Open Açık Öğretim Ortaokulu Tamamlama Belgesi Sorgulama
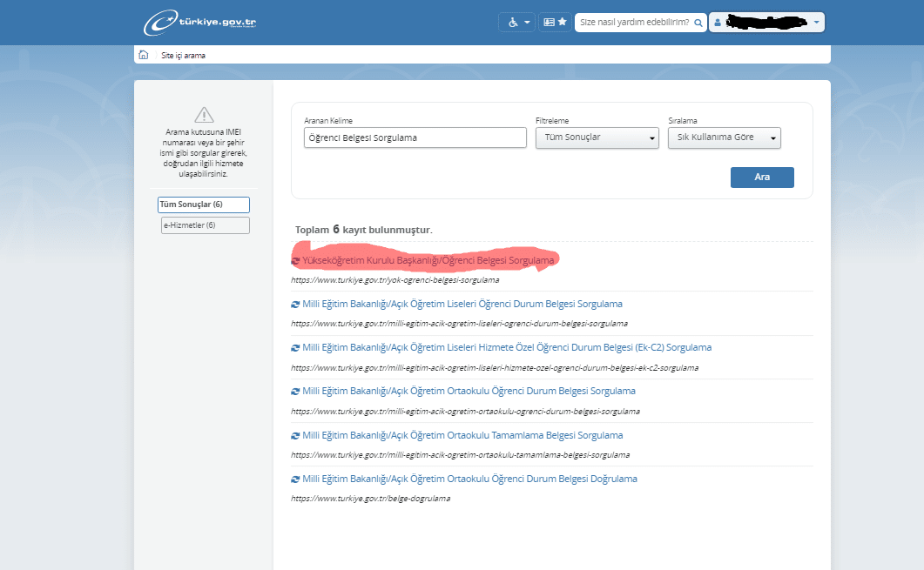The width and height of the screenshot is (924, 570). tap(462, 435)
